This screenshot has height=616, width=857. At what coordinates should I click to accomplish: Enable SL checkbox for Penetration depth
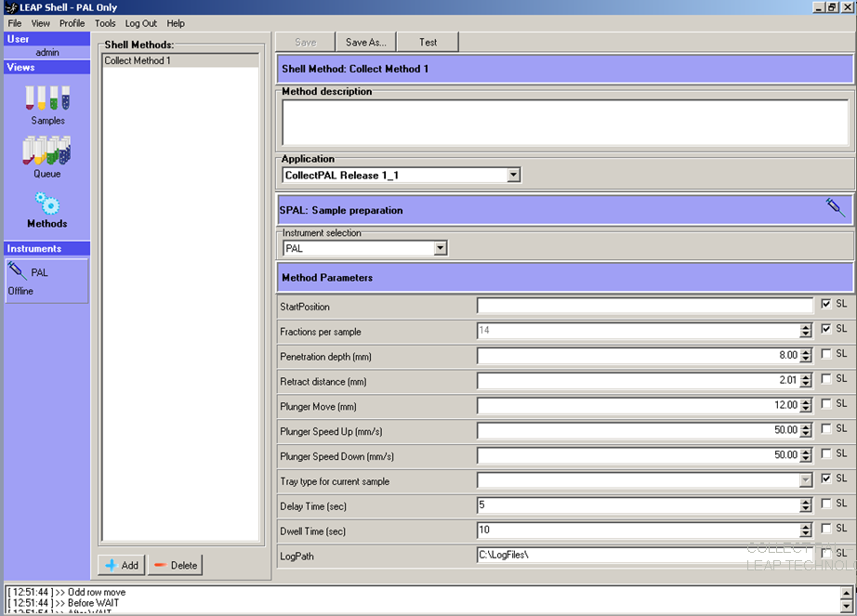(x=826, y=354)
